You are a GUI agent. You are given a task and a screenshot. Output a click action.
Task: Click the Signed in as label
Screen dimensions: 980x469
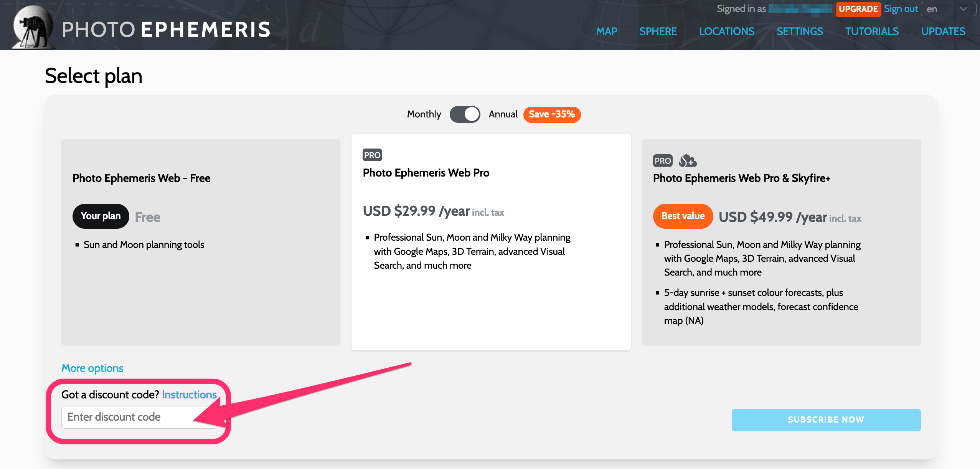coord(741,9)
